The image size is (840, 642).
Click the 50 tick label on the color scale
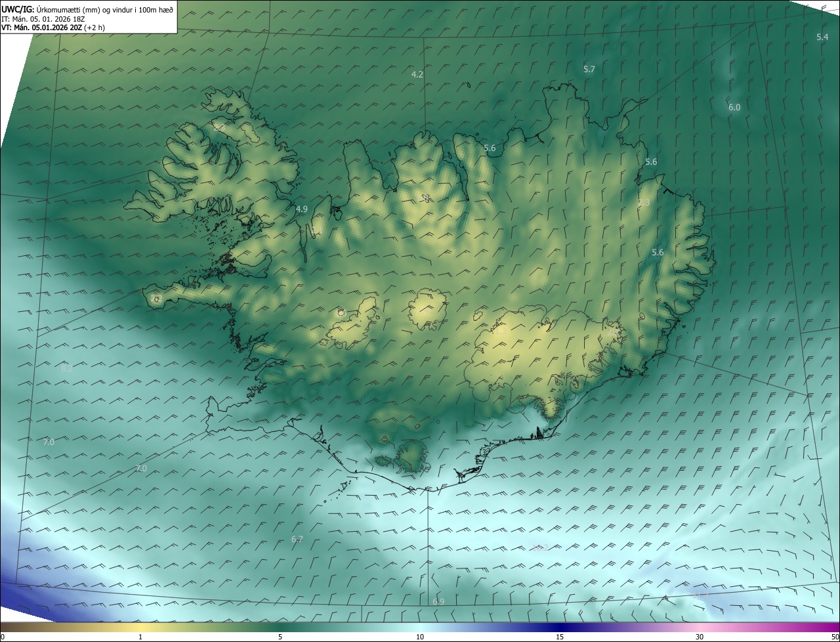[x=835, y=637]
